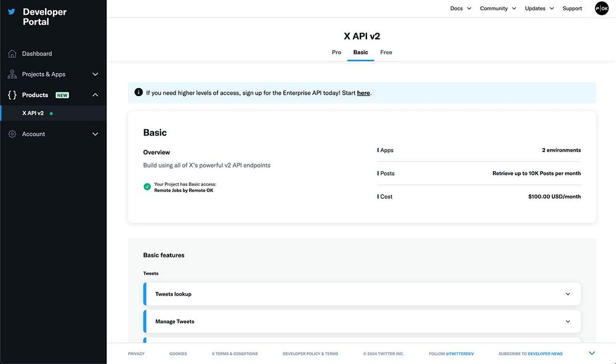Switch to the Pro tab

336,52
